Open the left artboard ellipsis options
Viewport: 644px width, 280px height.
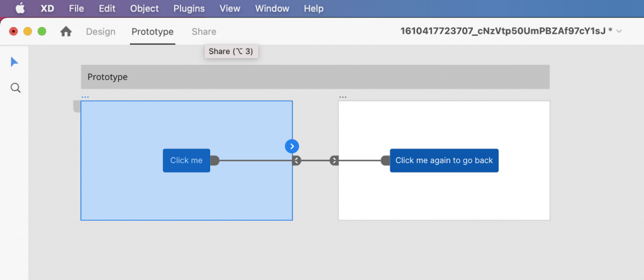coord(85,98)
